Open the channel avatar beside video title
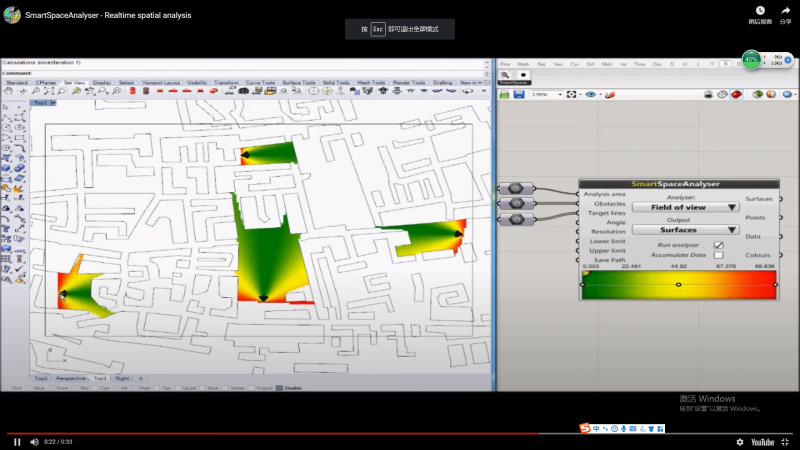 coord(12,15)
